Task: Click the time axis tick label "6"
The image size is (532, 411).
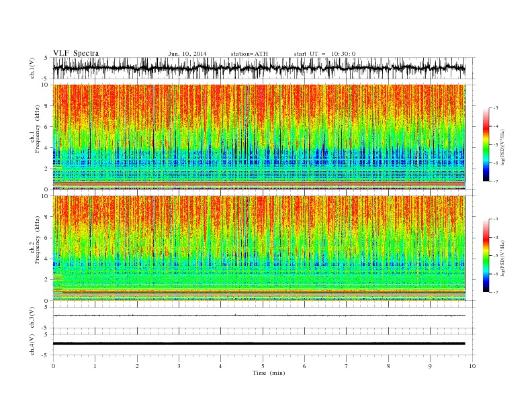Action: pos(304,366)
